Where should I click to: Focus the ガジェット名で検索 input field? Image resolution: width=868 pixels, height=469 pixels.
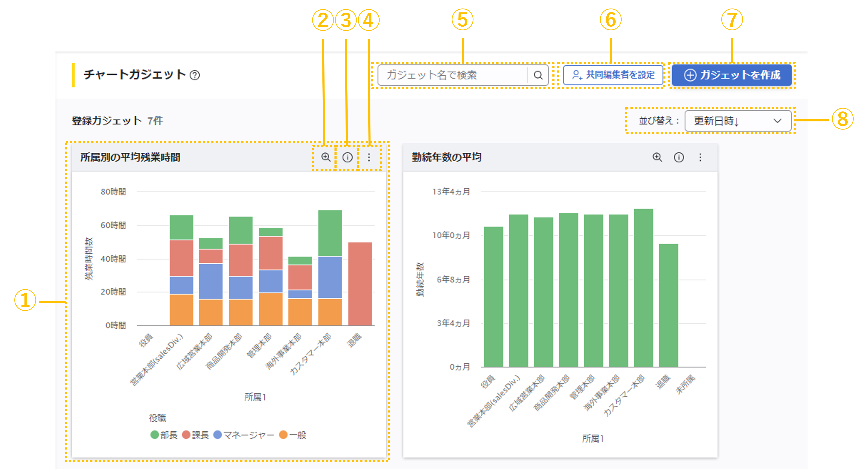(x=451, y=75)
